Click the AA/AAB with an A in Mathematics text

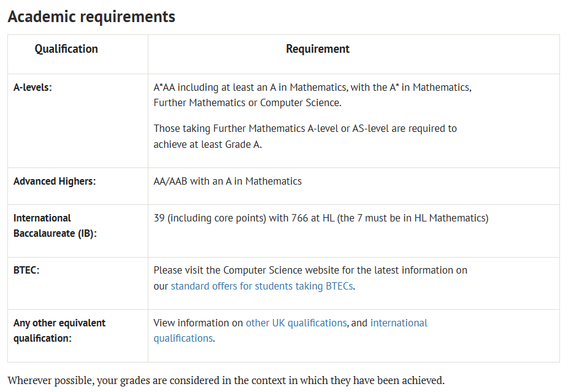pos(228,181)
